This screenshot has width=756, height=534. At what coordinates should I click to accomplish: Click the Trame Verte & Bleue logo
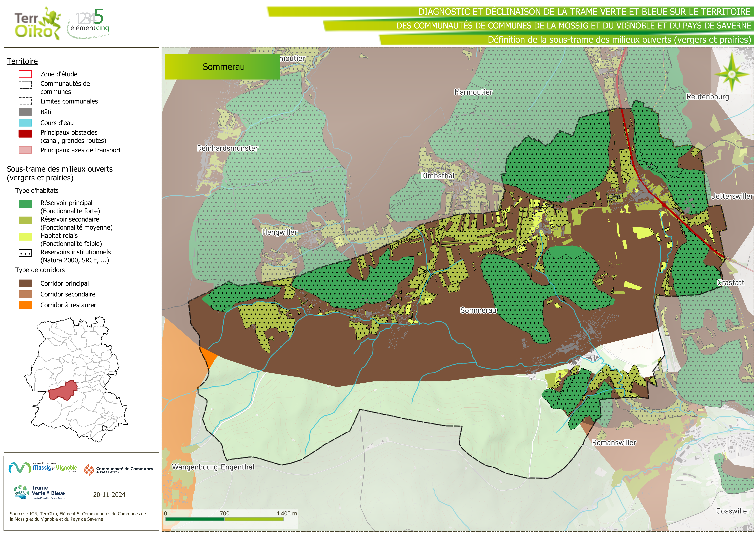pyautogui.click(x=39, y=492)
